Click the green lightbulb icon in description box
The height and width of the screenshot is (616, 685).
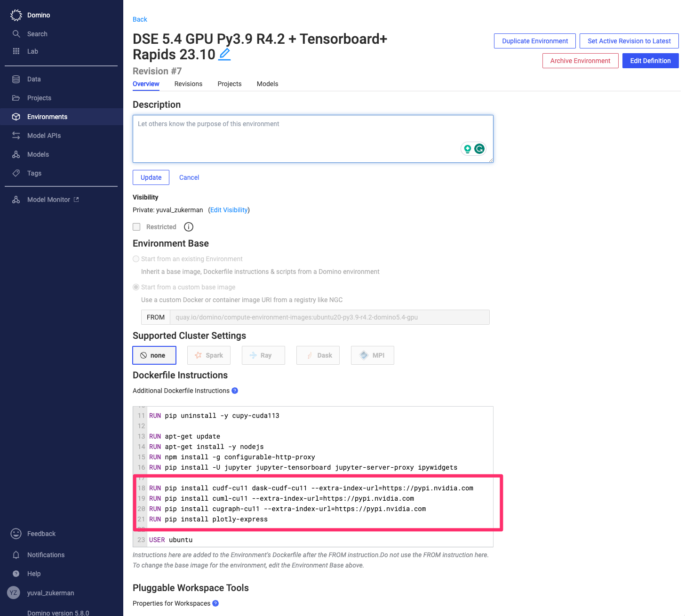468,149
